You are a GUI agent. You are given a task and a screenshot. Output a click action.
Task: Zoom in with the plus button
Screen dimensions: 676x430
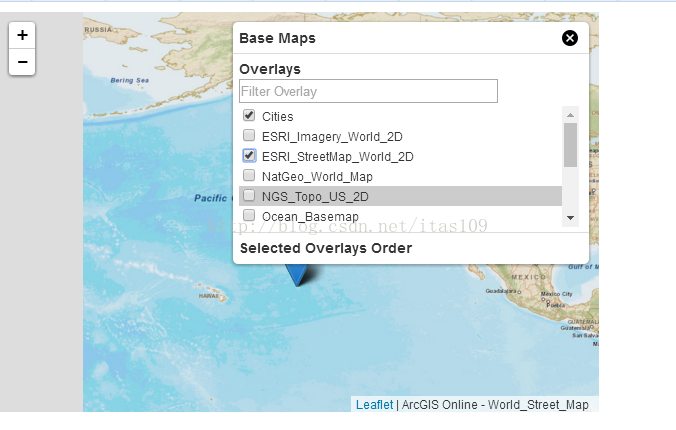[x=22, y=35]
